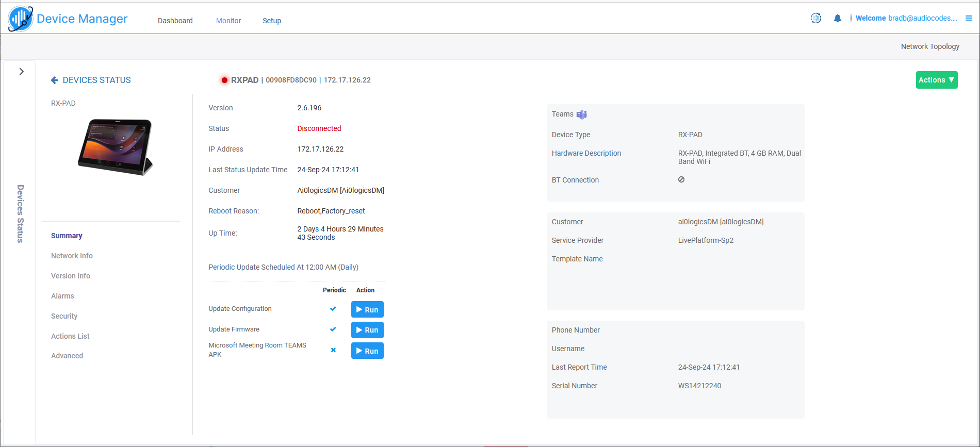The image size is (980, 447).
Task: Click the Update Configuration periodic checkmark
Action: pyautogui.click(x=333, y=309)
